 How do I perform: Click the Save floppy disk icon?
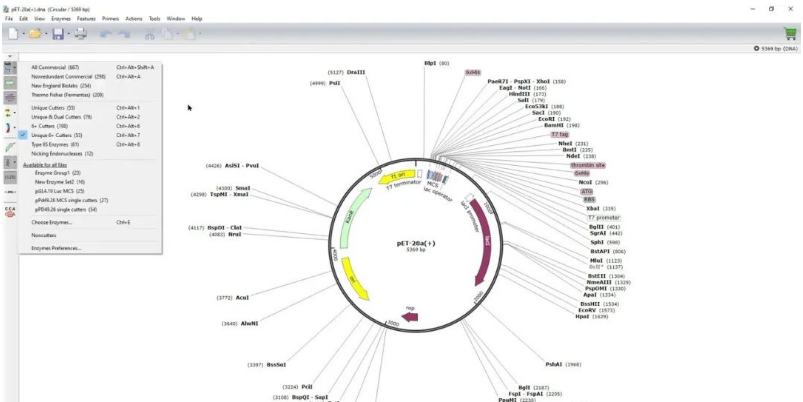58,34
